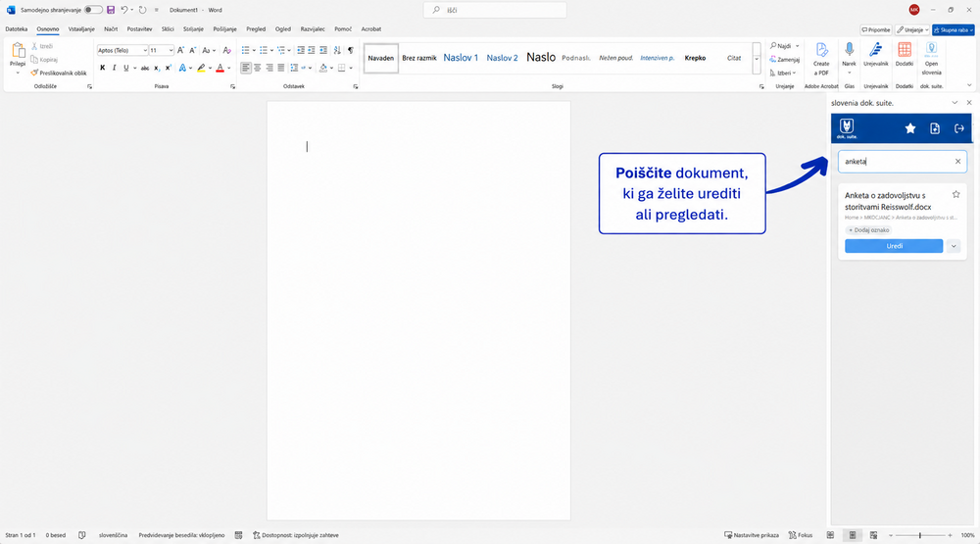Click the new document icon in the dok. suite header

pyautogui.click(x=934, y=128)
